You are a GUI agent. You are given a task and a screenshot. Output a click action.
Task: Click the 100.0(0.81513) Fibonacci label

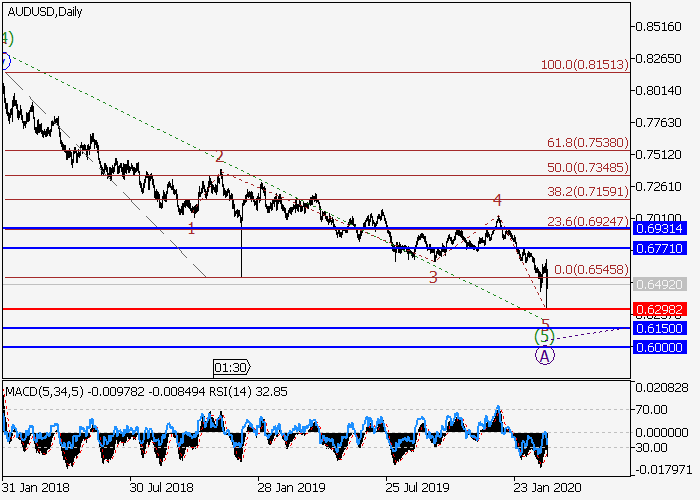(584, 64)
